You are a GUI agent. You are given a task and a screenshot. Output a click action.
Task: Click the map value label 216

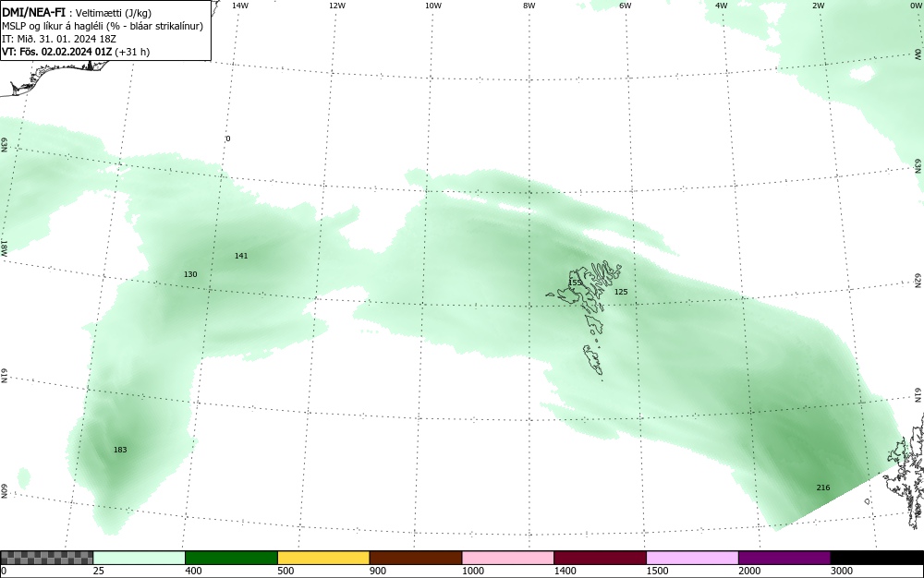pyautogui.click(x=823, y=488)
